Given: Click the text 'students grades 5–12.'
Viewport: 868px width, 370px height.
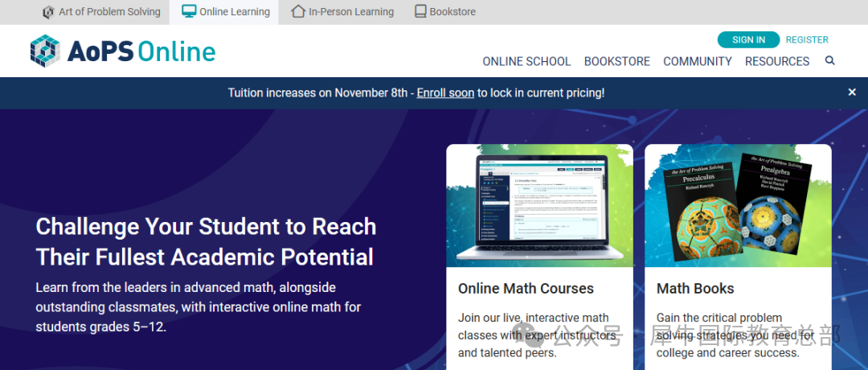Looking at the screenshot, I should point(101,327).
